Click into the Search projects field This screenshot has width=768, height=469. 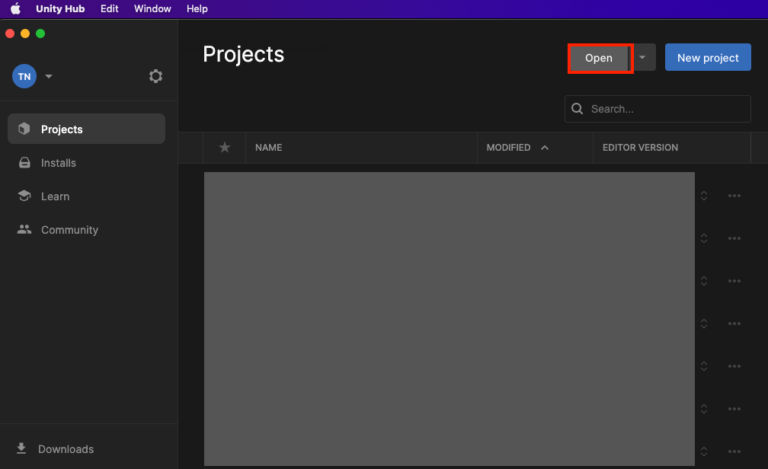(x=665, y=109)
